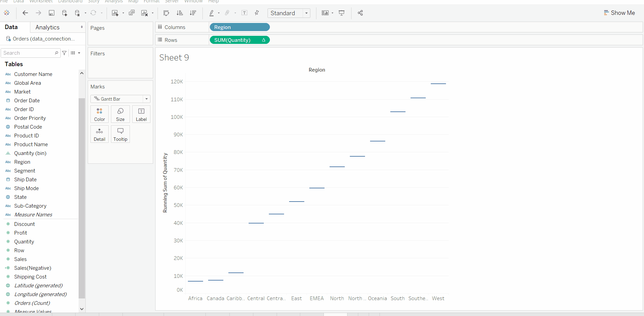Select the Orders data source
The image size is (644, 316).
click(x=44, y=39)
